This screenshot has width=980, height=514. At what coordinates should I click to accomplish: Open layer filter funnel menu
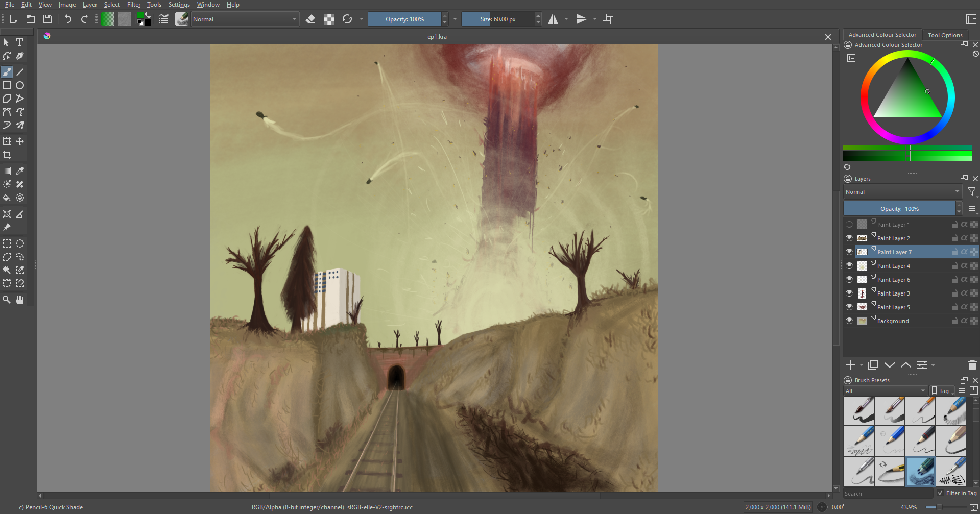[x=972, y=192]
